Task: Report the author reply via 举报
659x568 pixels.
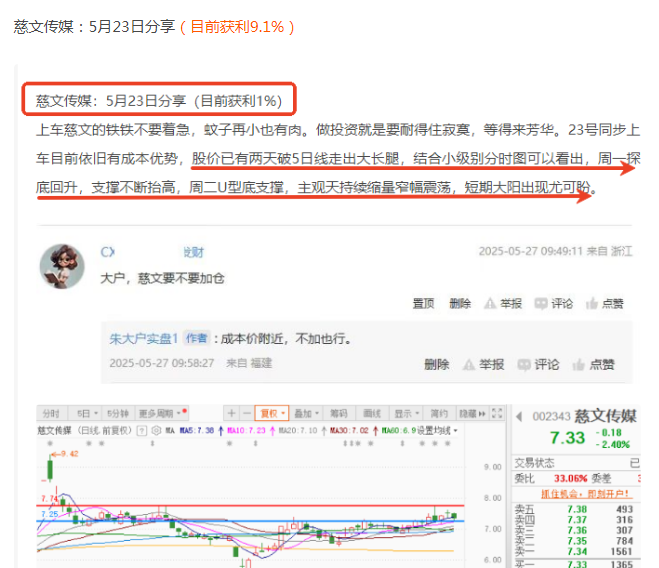Action: [484, 365]
